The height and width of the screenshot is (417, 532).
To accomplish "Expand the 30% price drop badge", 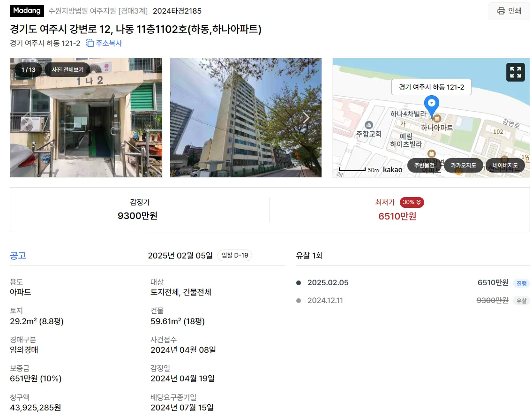I will pyautogui.click(x=412, y=202).
